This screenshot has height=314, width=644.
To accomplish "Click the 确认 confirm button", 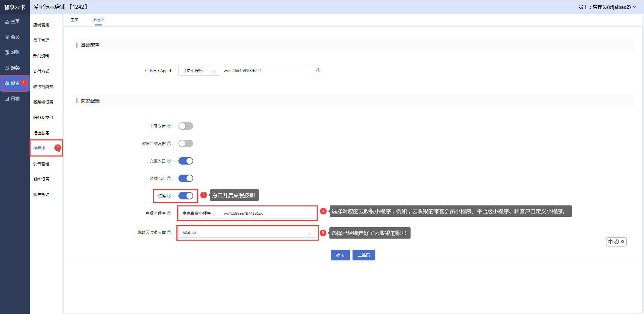I will [340, 255].
